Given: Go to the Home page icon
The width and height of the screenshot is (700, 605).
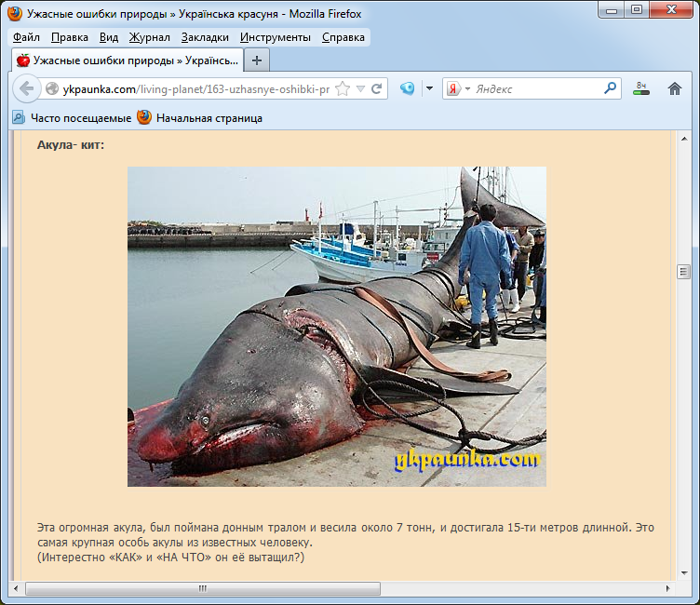Looking at the screenshot, I should [675, 89].
